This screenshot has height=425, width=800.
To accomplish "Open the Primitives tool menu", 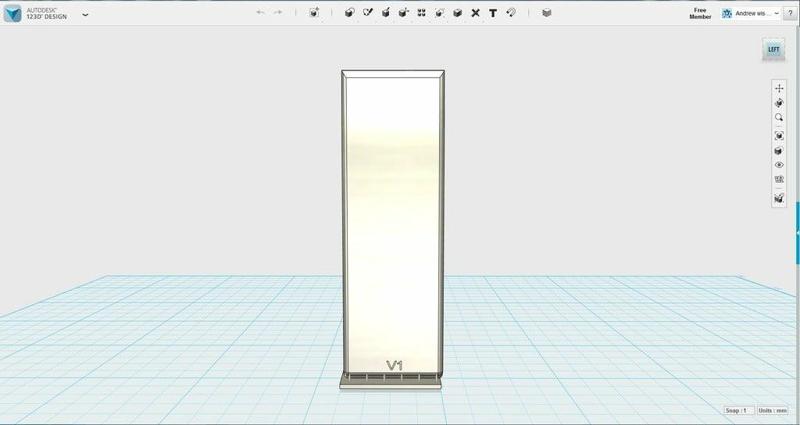I will [x=349, y=13].
